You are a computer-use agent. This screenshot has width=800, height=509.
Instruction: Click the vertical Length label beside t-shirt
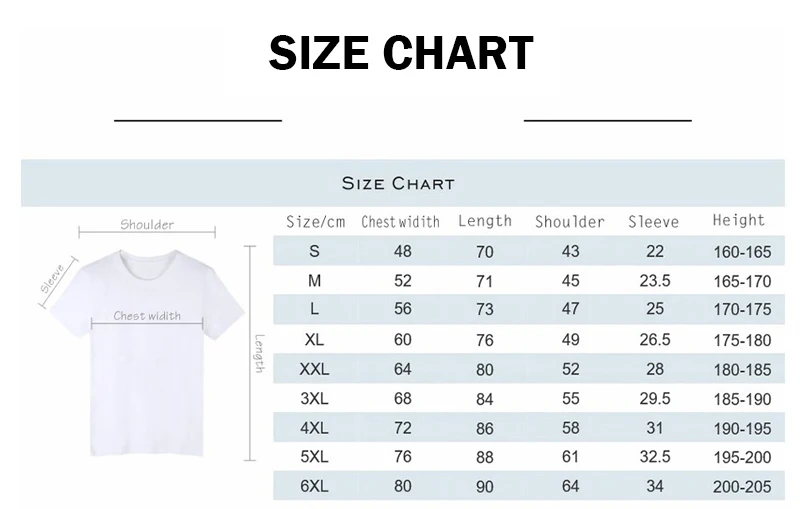[x=258, y=353]
